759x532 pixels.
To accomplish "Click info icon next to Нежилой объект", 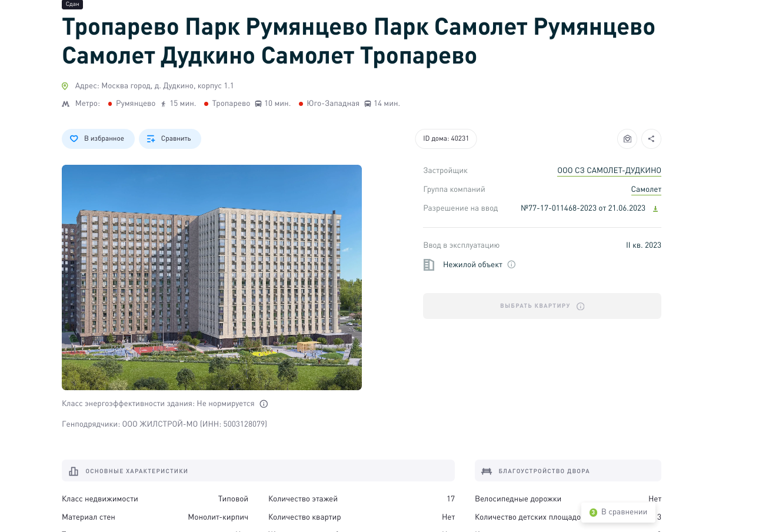I will 511,265.
